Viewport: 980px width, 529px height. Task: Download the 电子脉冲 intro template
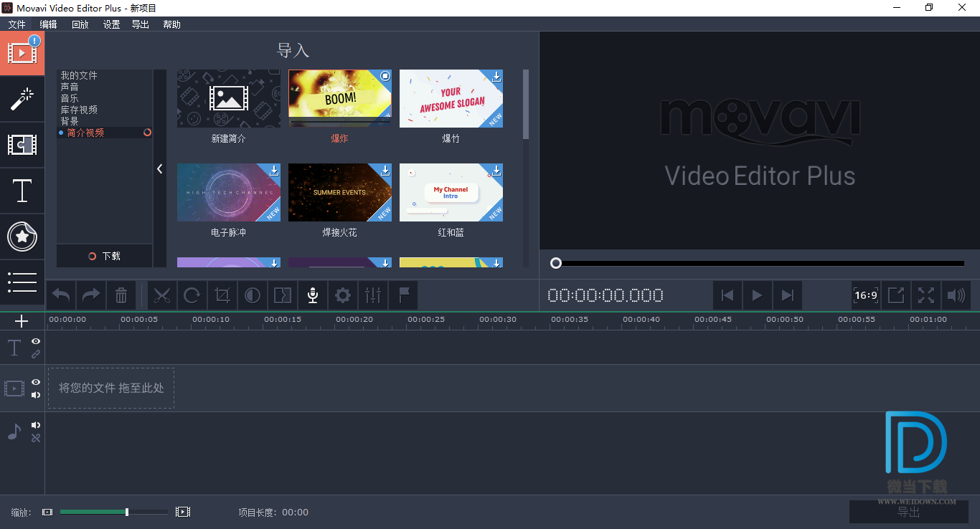[274, 170]
